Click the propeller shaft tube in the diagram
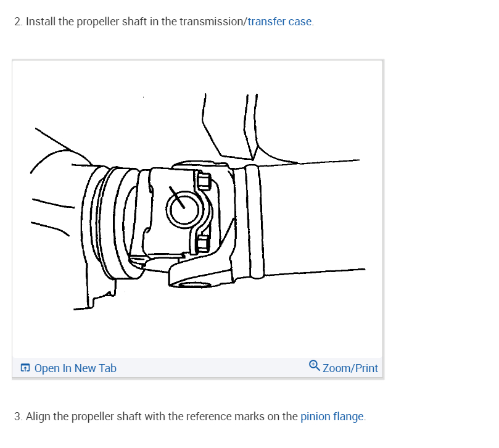Viewport: 499px width, 448px height. click(x=313, y=217)
